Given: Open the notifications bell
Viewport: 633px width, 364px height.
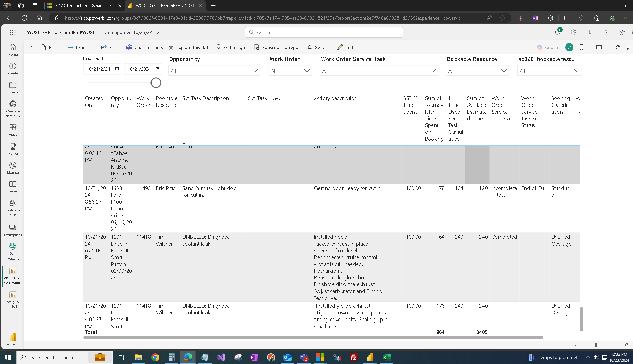Looking at the screenshot, I should 557,32.
